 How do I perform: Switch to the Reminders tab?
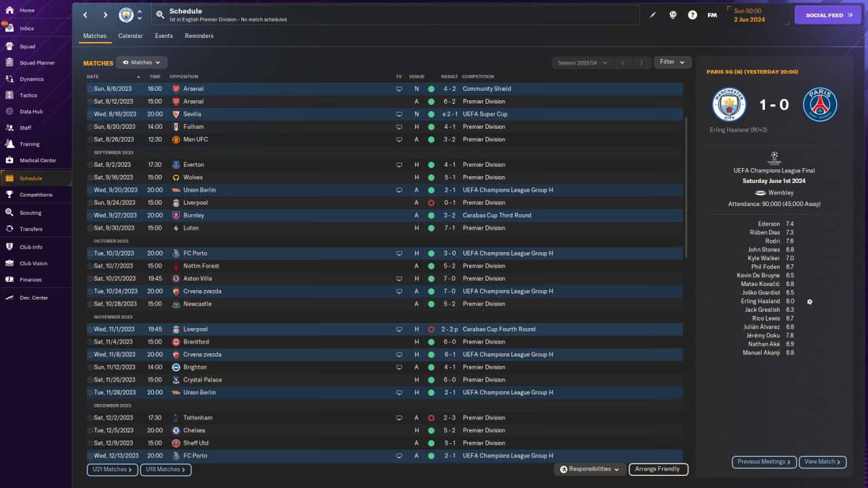(199, 36)
